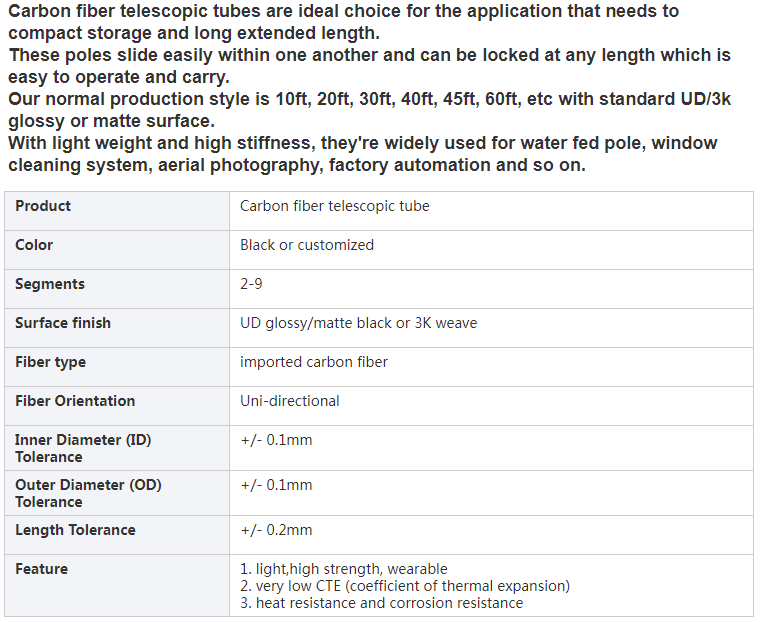
Task: Select 'Black or customized' text
Action: pyautogui.click(x=307, y=244)
